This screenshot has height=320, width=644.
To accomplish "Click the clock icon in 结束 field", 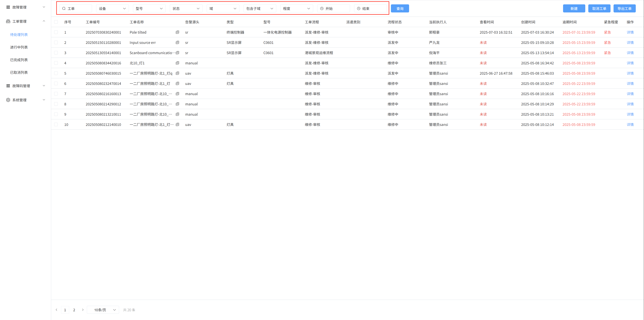I will click(358, 8).
